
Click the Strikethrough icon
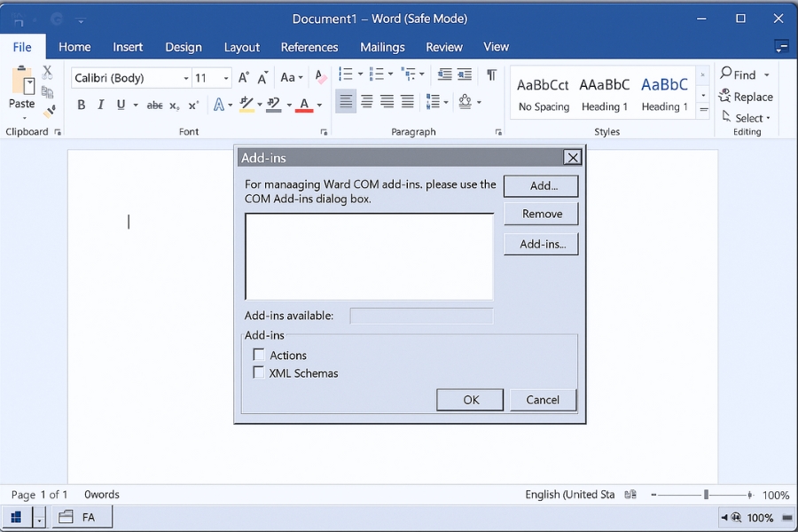pyautogui.click(x=154, y=105)
